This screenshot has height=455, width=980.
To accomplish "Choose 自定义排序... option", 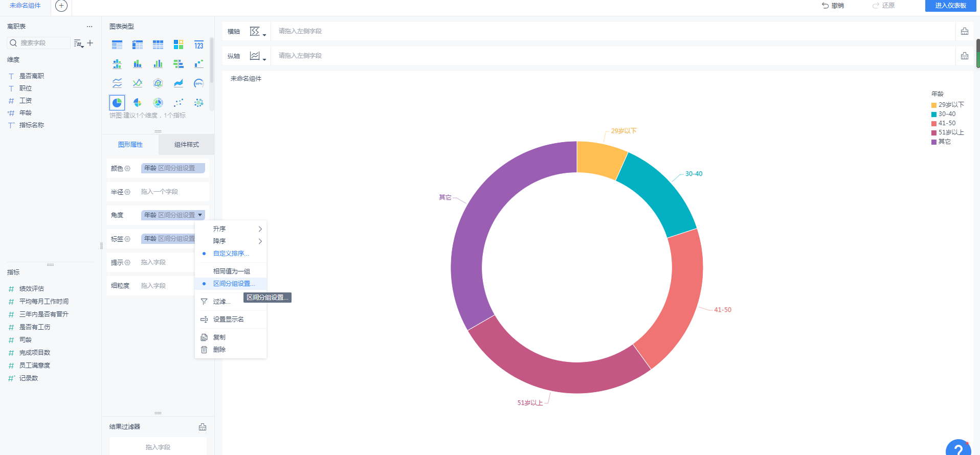I will point(231,254).
